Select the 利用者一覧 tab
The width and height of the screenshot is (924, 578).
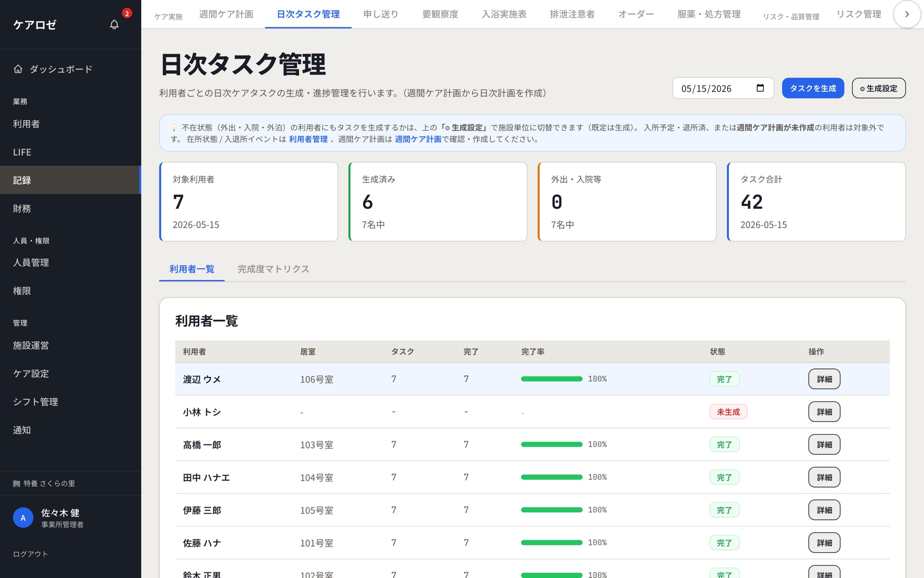[x=191, y=269]
